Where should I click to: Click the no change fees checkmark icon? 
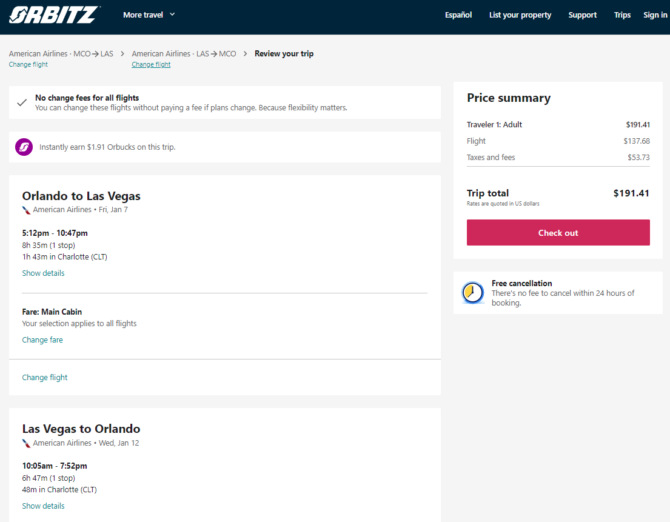point(22,103)
